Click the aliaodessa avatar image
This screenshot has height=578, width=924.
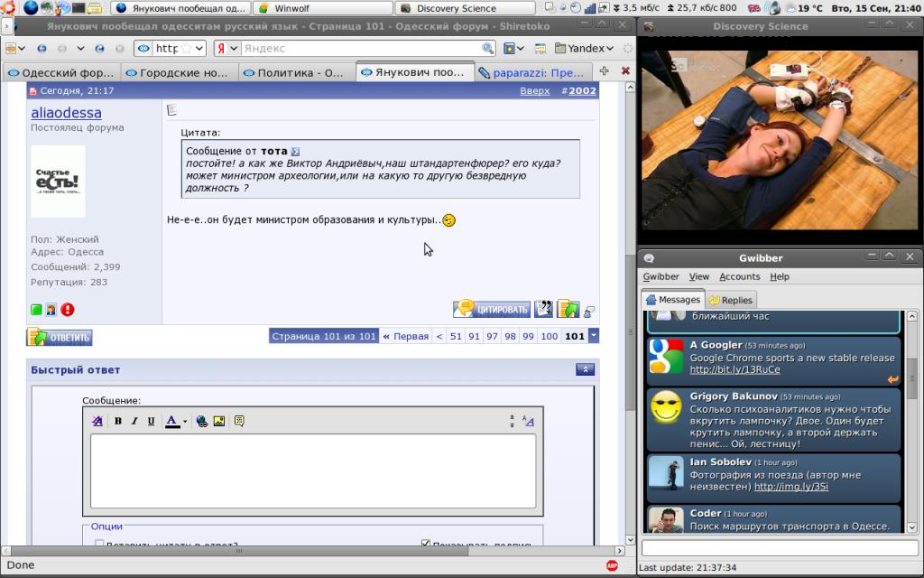(x=58, y=182)
